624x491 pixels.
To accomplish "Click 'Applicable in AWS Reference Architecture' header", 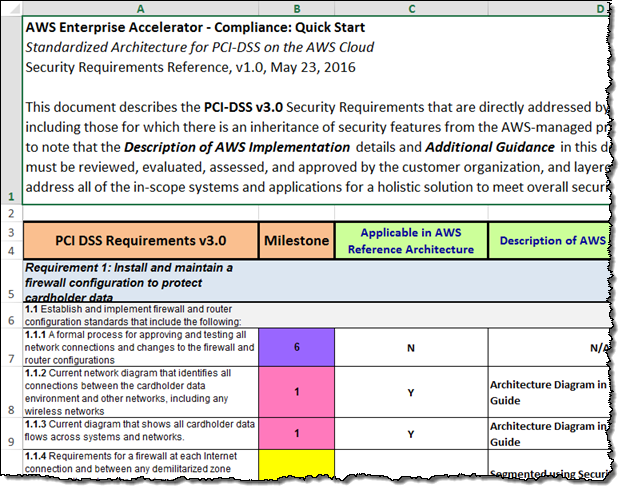I will point(411,241).
